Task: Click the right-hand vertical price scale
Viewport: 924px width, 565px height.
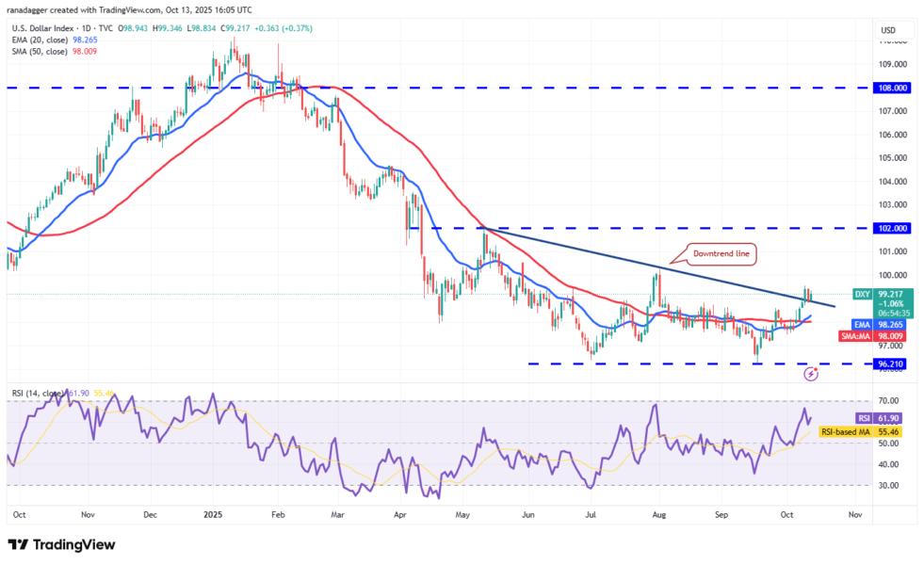Action: (x=891, y=169)
